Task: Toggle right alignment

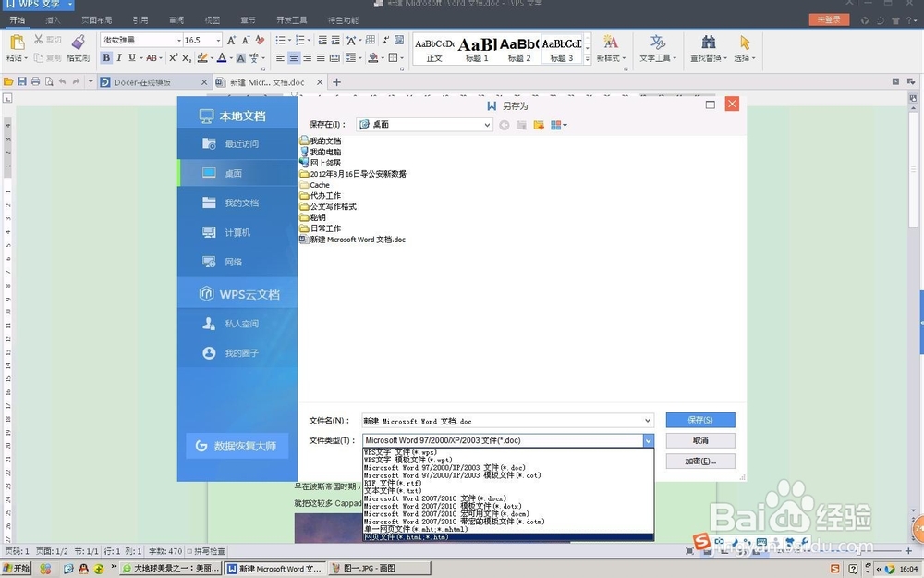Action: point(307,57)
